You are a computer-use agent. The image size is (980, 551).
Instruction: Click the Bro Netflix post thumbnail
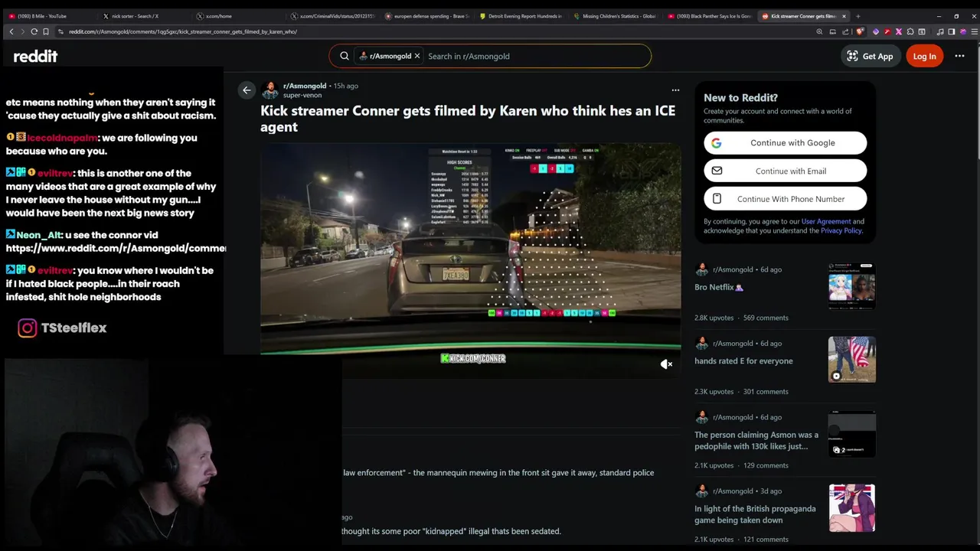click(851, 285)
